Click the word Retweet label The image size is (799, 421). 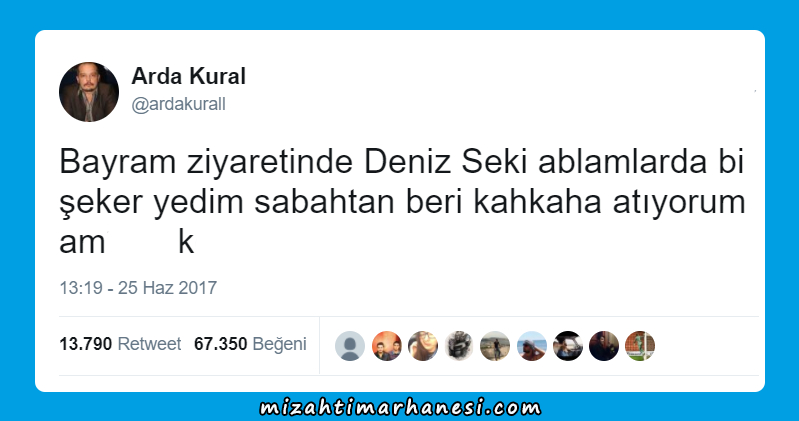click(x=149, y=344)
